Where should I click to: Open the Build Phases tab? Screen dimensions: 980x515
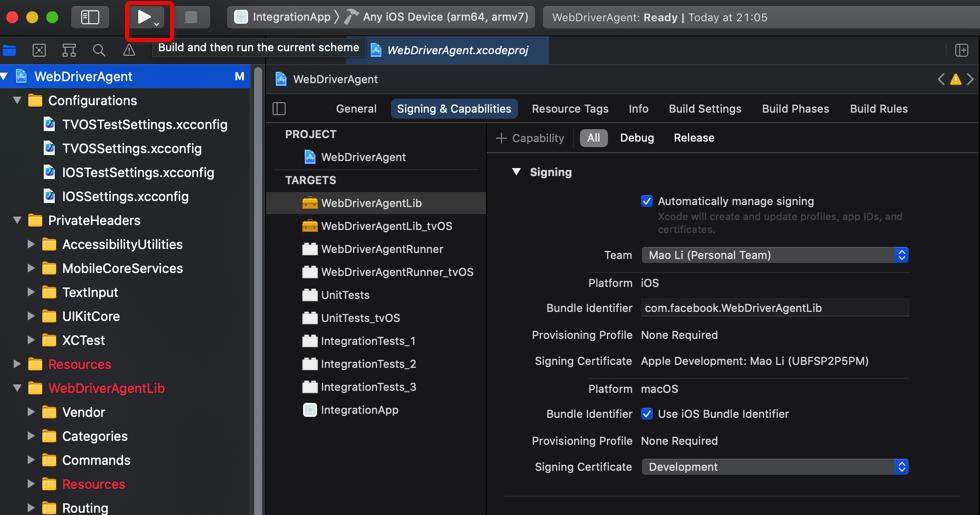point(795,109)
